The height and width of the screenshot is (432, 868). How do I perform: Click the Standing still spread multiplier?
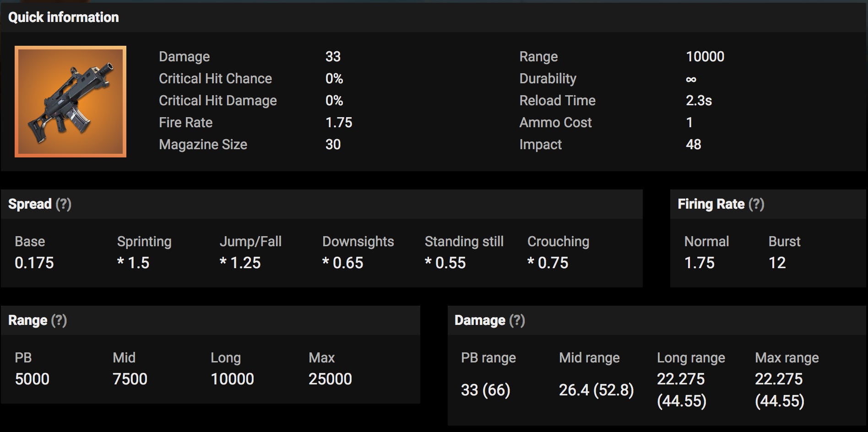[x=445, y=263]
